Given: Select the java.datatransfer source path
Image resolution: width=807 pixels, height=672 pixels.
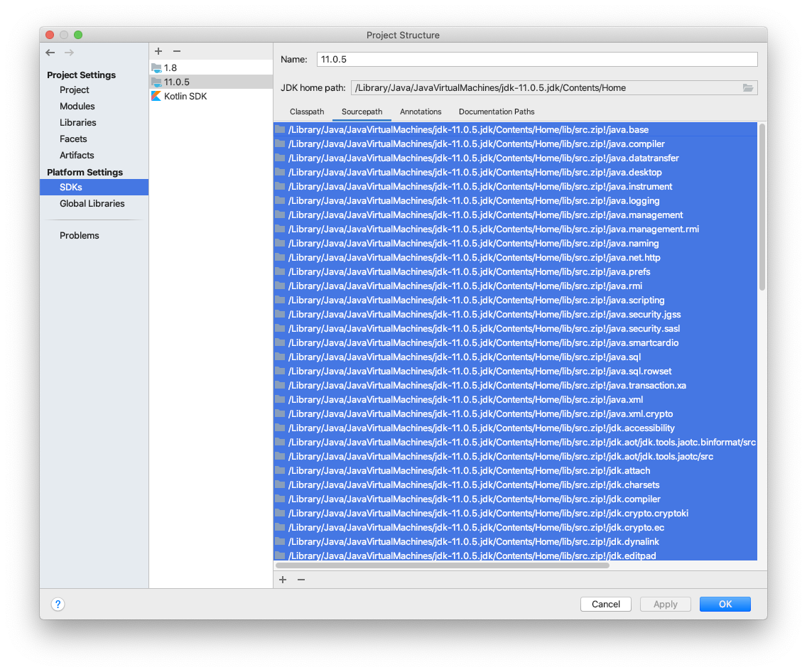Looking at the screenshot, I should (515, 158).
